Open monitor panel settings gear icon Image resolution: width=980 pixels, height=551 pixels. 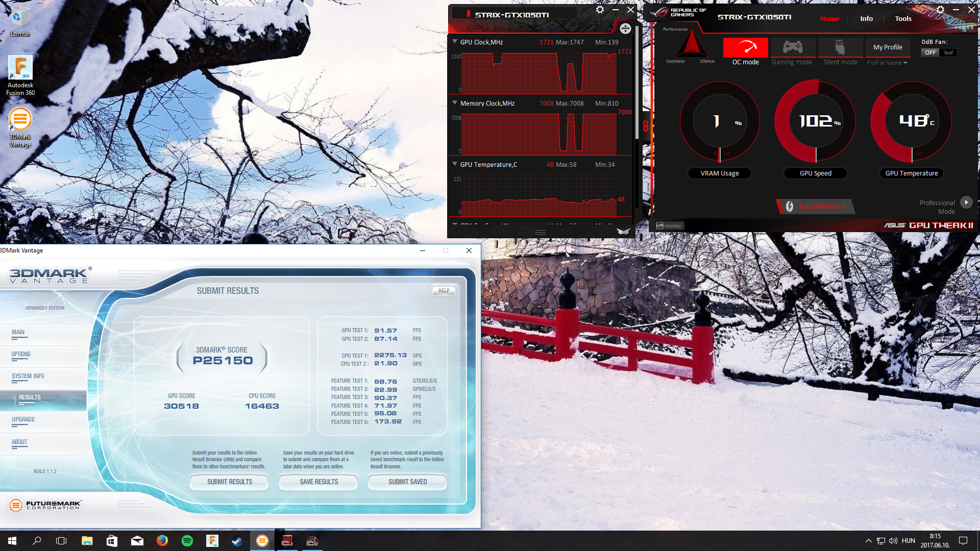600,10
